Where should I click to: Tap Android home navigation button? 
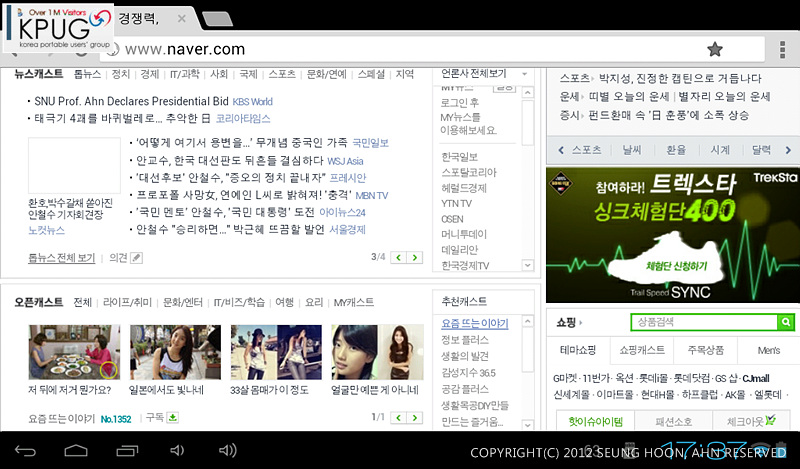76,451
